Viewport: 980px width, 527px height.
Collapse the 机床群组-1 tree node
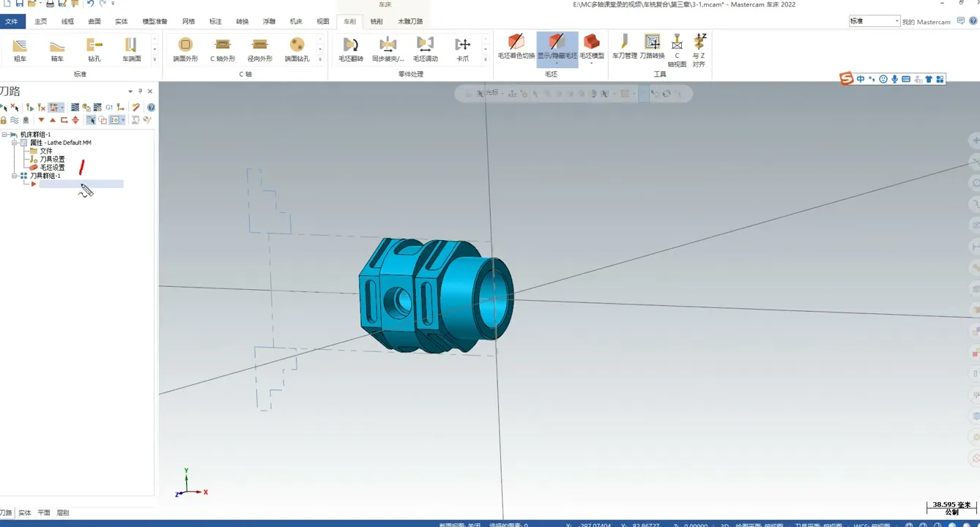4,135
